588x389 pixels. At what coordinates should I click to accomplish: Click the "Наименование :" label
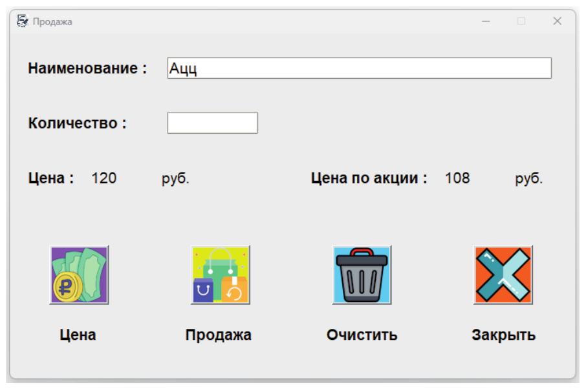click(x=87, y=68)
